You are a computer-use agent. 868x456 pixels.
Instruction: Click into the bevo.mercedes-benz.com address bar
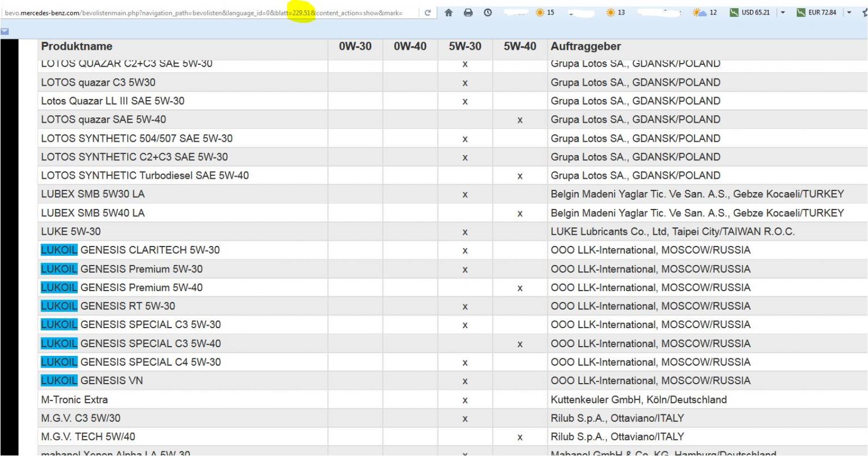coord(208,12)
